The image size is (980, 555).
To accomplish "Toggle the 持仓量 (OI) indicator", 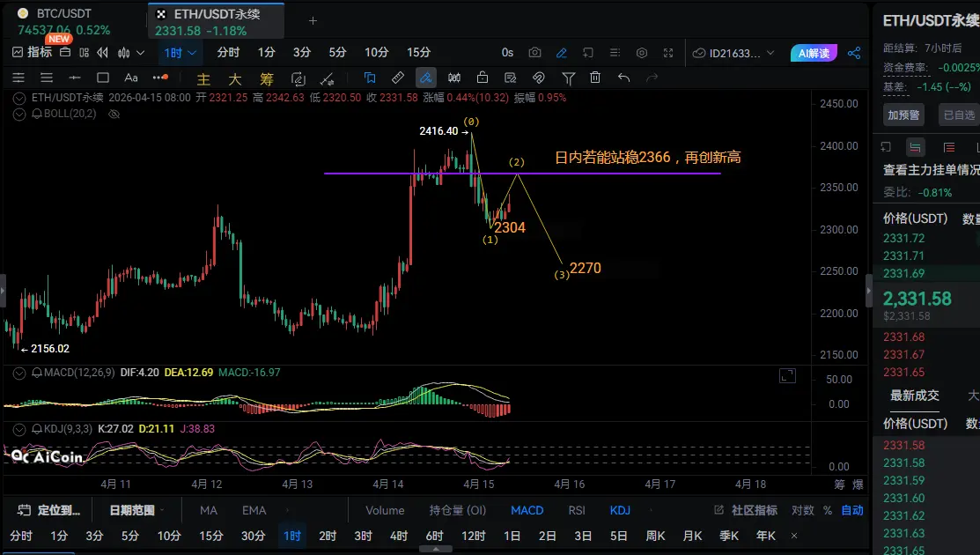I will tap(458, 510).
